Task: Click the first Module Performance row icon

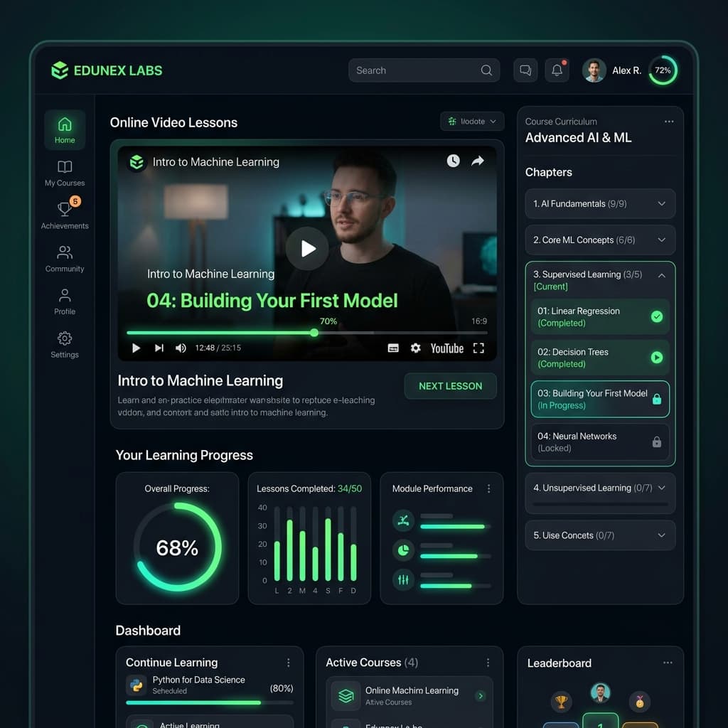Action: tap(403, 520)
